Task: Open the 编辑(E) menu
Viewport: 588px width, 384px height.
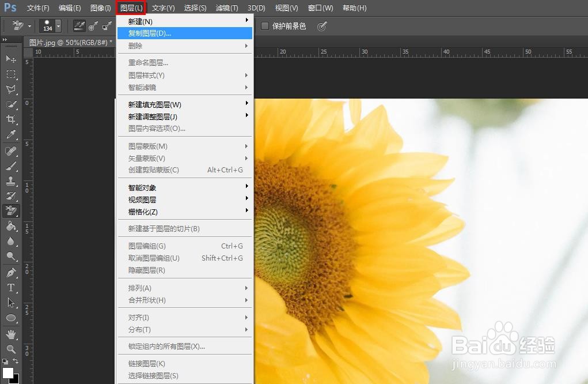Action: point(70,8)
